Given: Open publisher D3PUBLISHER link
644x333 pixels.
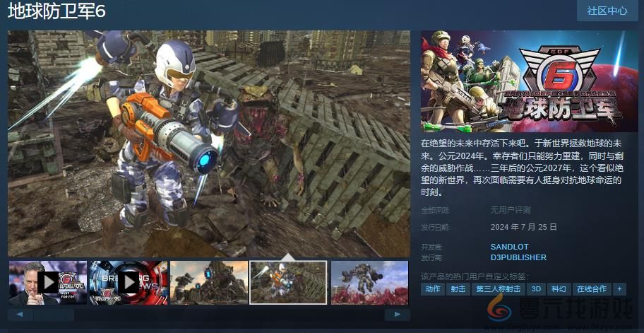Looking at the screenshot, I should pyautogui.click(x=518, y=257).
